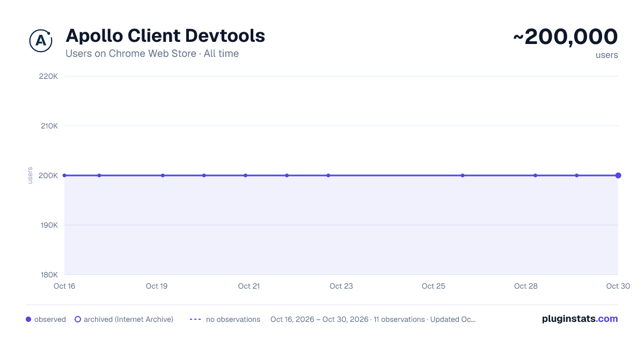Click the archived hollow-circle legend marker
Image resolution: width=644 pixels, height=338 pixels.
(78, 319)
